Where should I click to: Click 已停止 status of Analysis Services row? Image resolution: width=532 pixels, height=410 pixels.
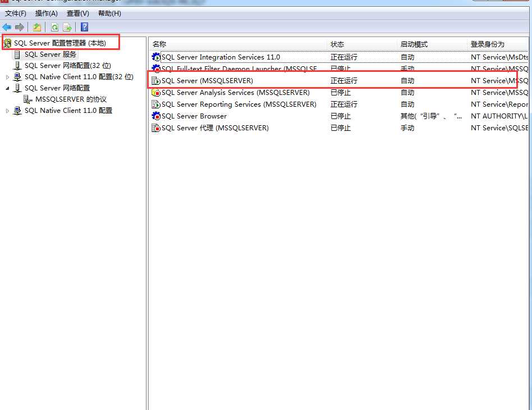pyautogui.click(x=340, y=93)
